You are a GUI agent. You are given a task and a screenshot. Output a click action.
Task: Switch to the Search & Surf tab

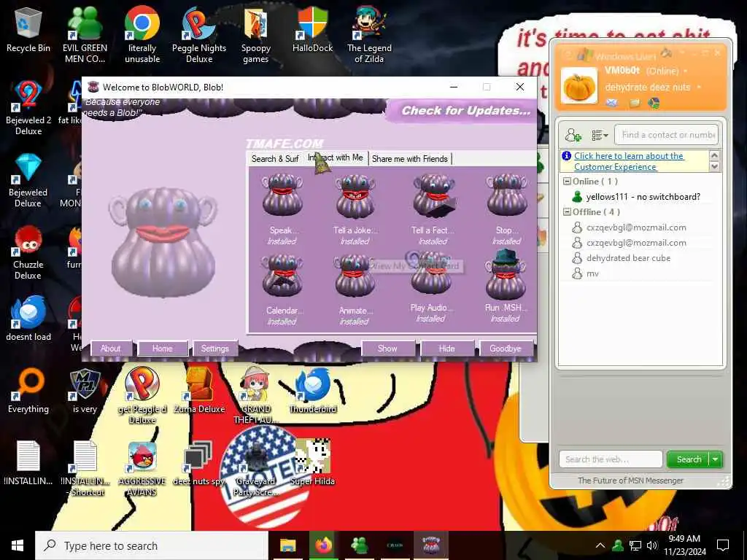click(275, 158)
